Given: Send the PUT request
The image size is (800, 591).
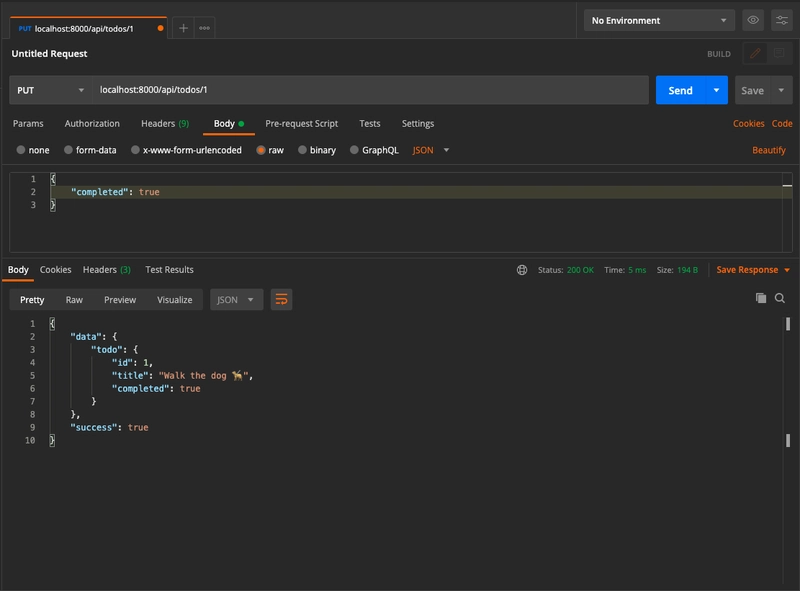Looking at the screenshot, I should click(681, 90).
